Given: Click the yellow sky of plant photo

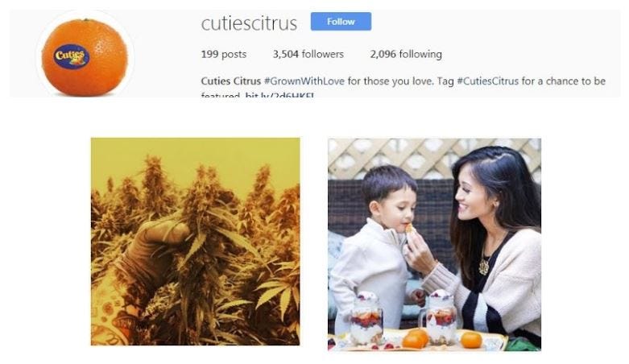Looking at the screenshot, I should (x=196, y=155).
